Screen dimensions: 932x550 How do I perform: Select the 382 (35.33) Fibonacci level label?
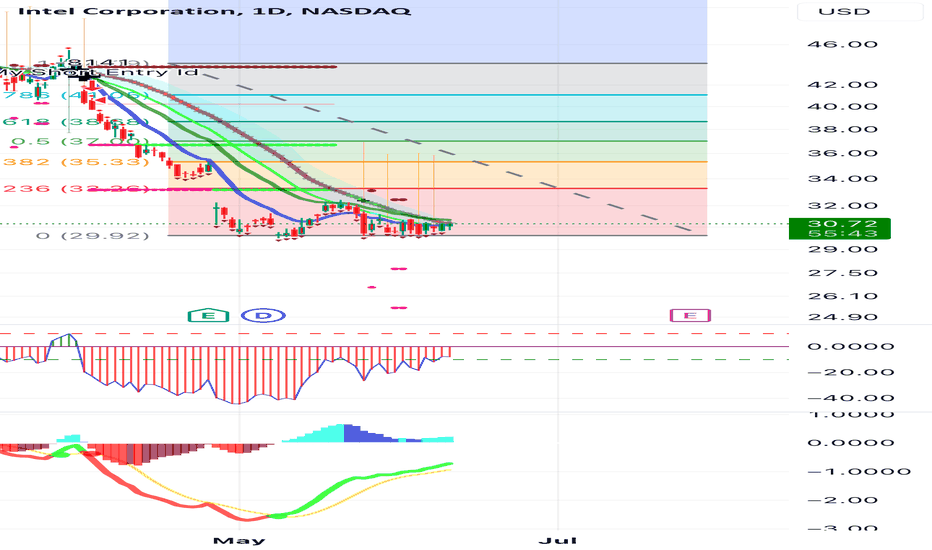pos(76,162)
